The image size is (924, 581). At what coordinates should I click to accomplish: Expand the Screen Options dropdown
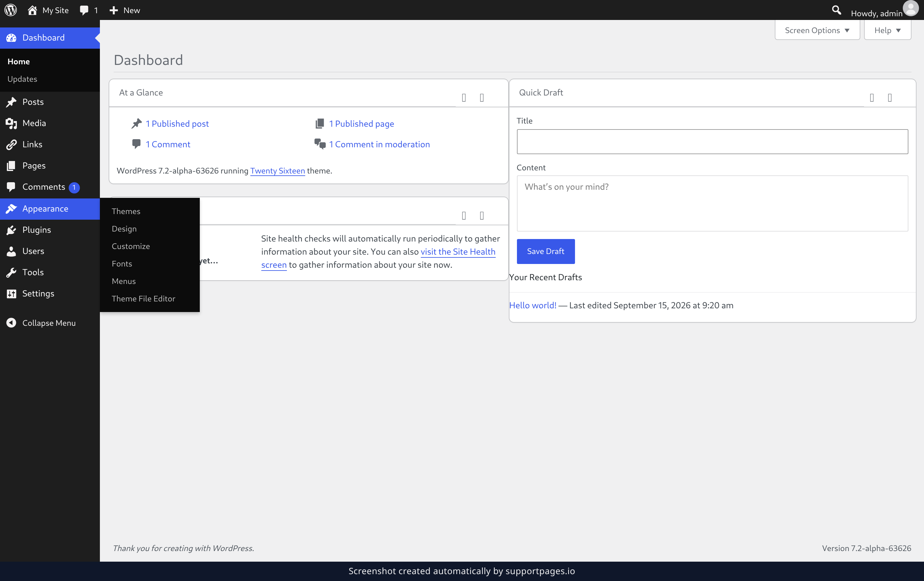(x=817, y=30)
